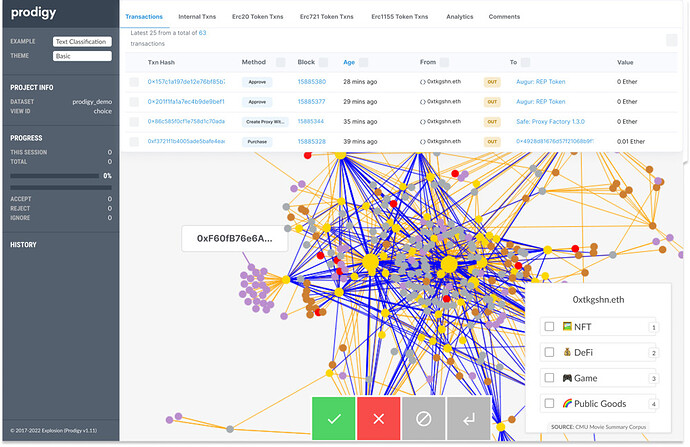Open transaction hash 0x157c1a197de12e76bf85b7
Image resolution: width=690 pixels, height=447 pixels.
pos(186,82)
